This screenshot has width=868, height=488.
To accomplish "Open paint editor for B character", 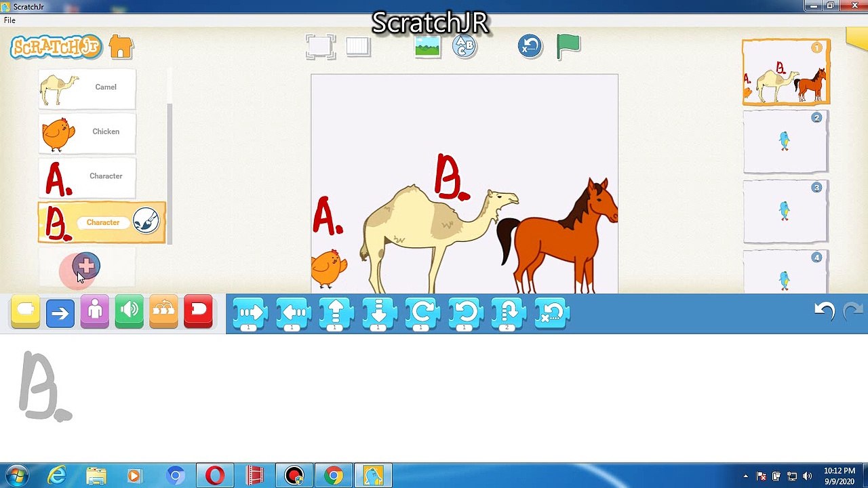I will [x=146, y=220].
